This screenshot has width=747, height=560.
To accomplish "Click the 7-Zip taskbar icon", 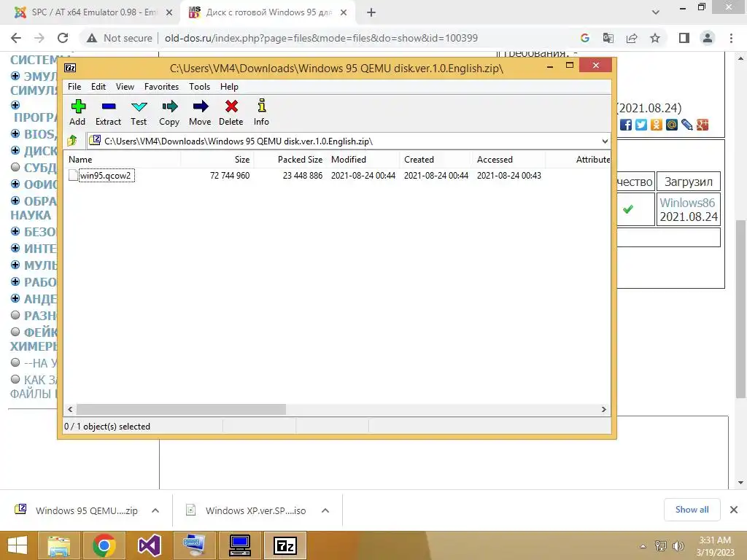I will tap(285, 545).
